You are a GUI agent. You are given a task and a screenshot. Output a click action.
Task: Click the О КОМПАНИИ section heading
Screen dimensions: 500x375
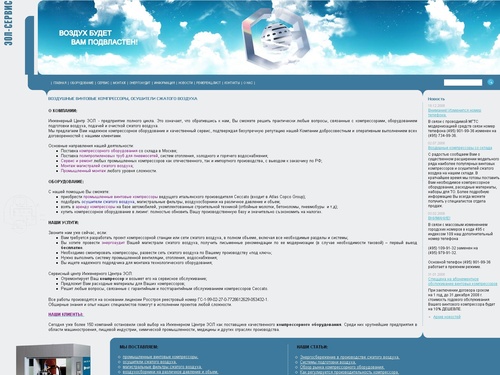[63, 111]
